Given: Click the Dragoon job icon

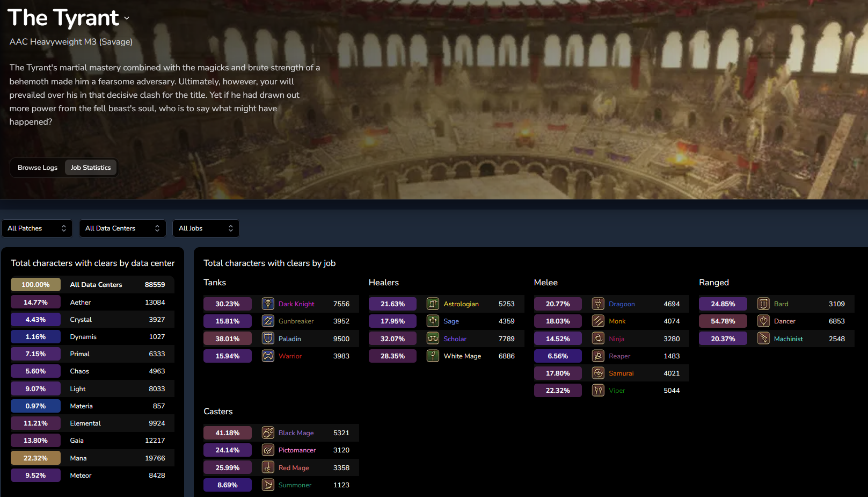Looking at the screenshot, I should tap(598, 304).
